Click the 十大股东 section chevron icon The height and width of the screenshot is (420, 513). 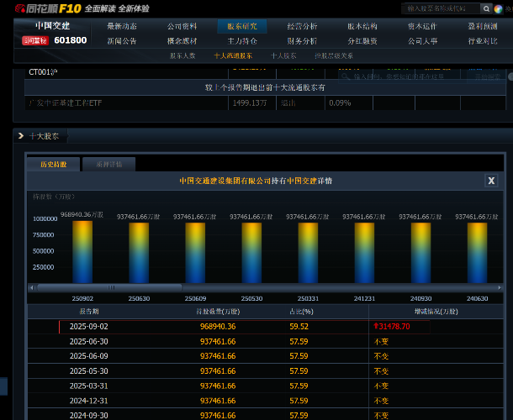tap(21, 135)
